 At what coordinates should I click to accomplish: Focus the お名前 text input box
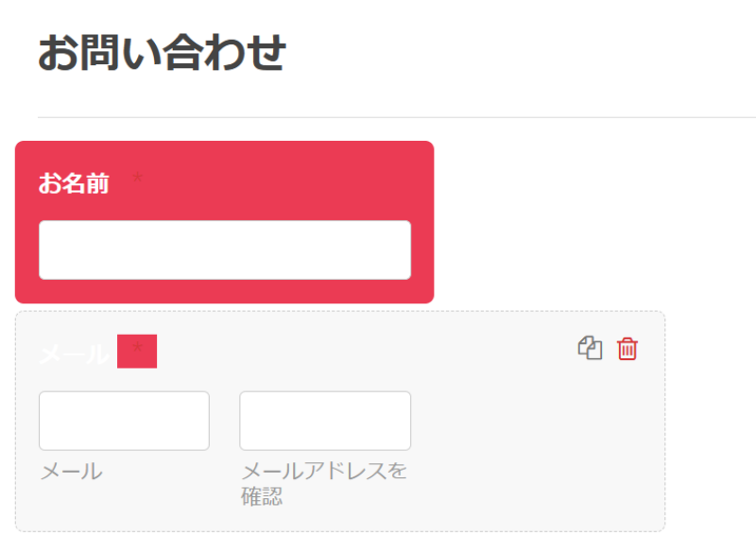point(225,250)
